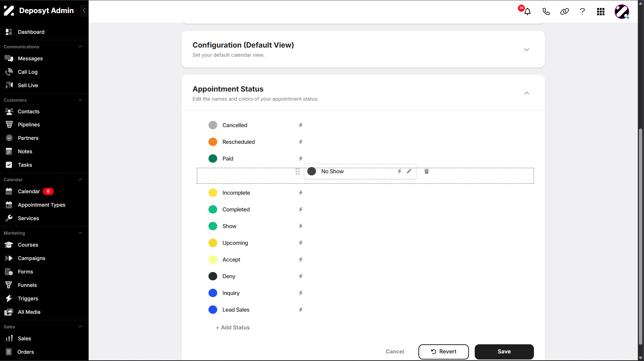Image resolution: width=644 pixels, height=361 pixels.
Task: Collapse the Appointment Status section
Action: click(x=526, y=93)
